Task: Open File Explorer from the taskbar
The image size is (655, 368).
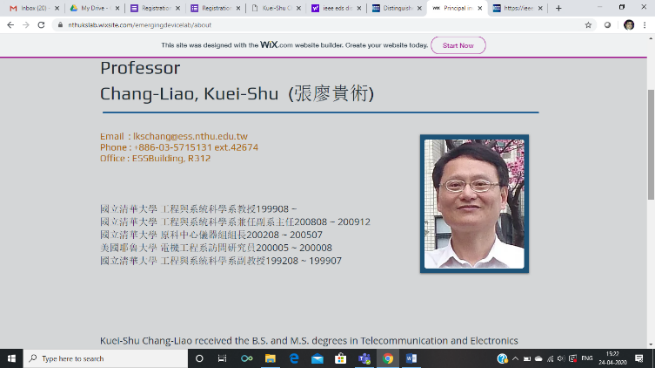Action: click(270, 358)
